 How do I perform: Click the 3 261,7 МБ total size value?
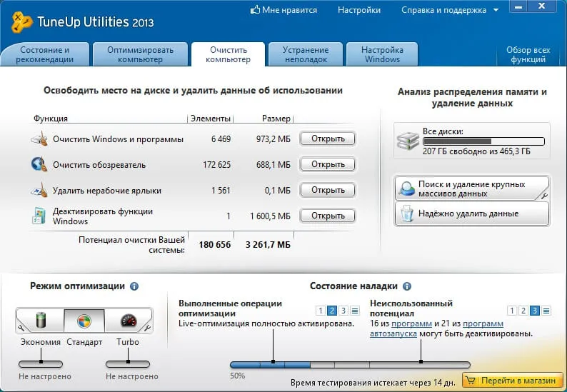click(x=268, y=245)
